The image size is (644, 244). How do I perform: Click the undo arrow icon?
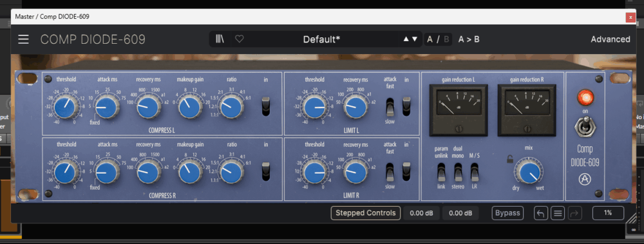point(541,213)
